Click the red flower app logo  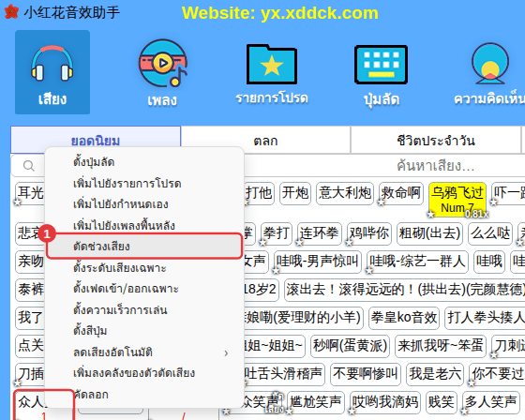tap(11, 12)
